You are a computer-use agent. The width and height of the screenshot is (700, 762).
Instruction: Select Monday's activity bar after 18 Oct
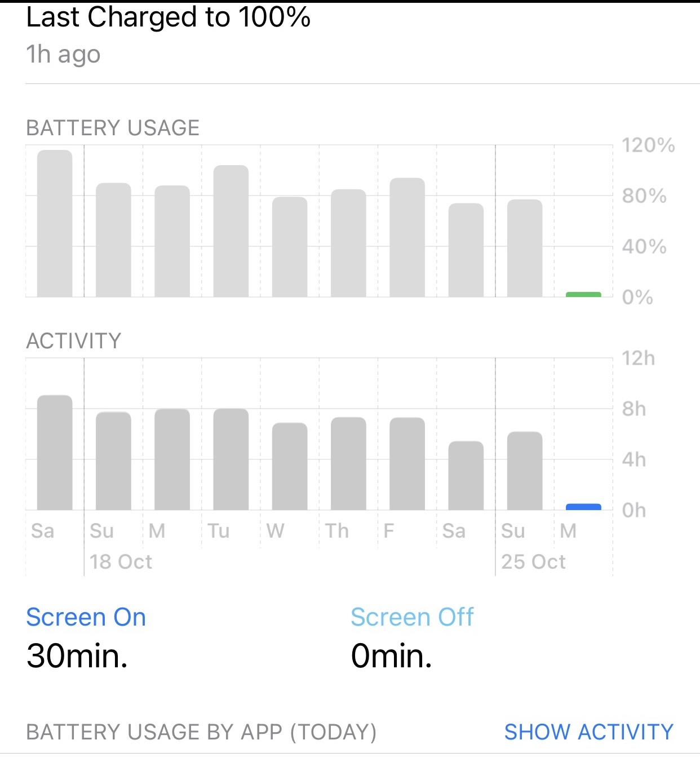172,459
